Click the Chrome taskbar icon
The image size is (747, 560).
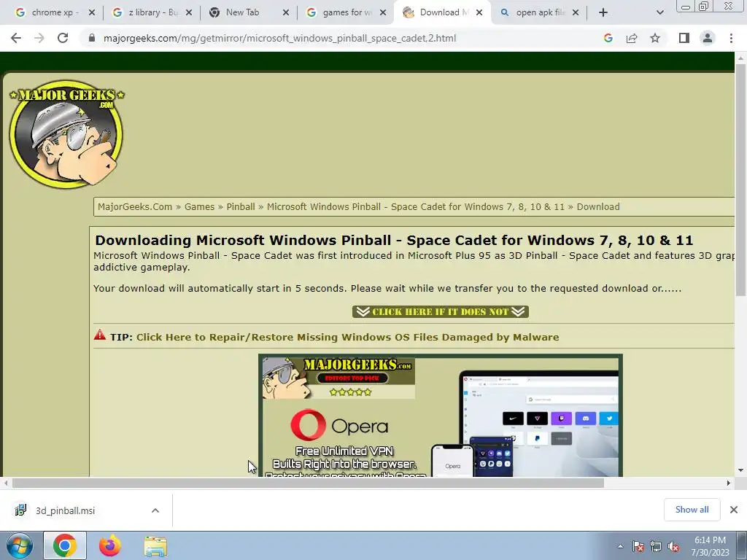pyautogui.click(x=65, y=545)
